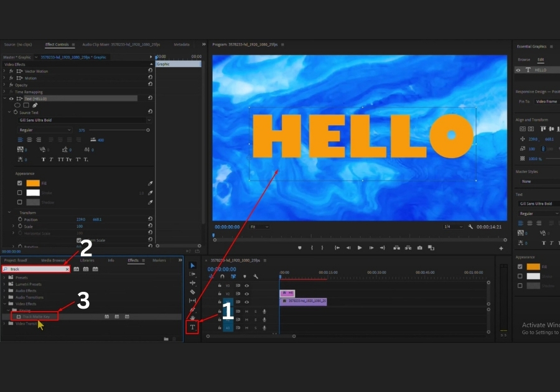560x392 pixels.
Task: Open the Fit zoom level dropdown
Action: (258, 227)
